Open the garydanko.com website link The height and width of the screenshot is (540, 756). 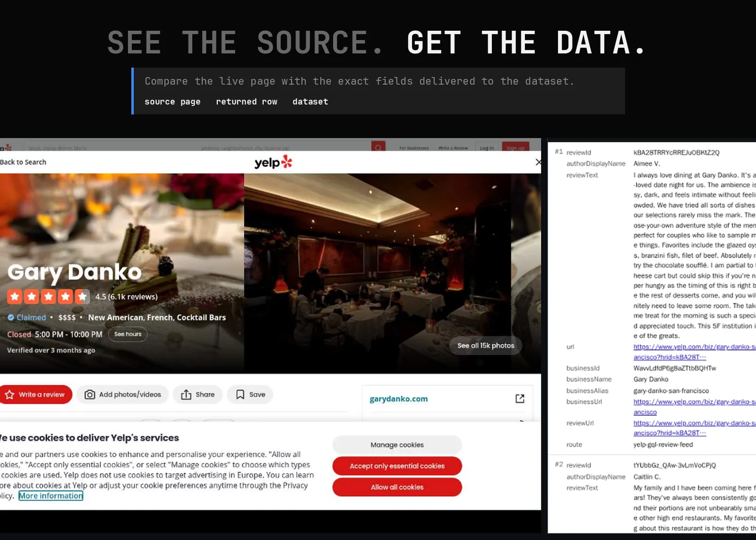(399, 399)
